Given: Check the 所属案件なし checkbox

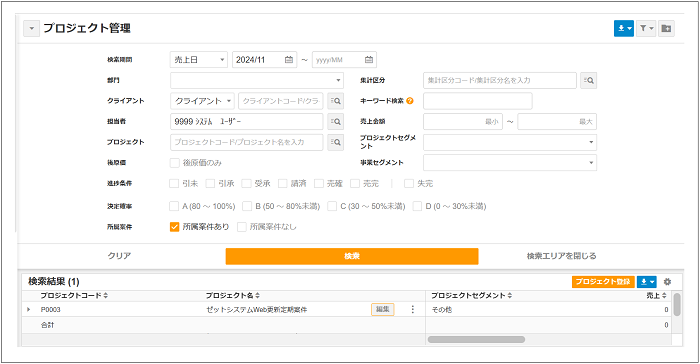Looking at the screenshot, I should click(x=242, y=227).
